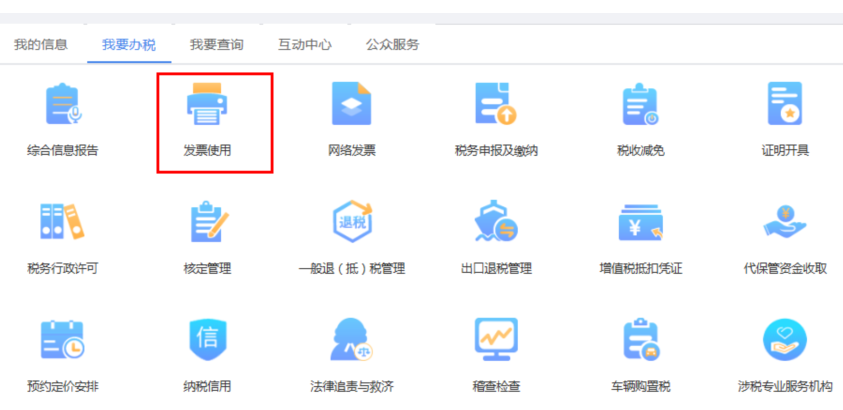Switch to the 我的信息 tab

point(41,44)
